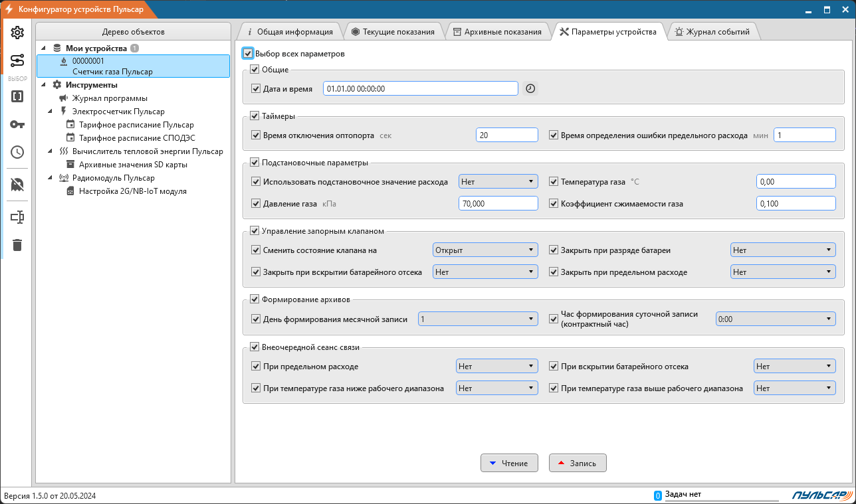This screenshot has width=856, height=504.
Task: Uncheck the Общие group checkbox
Action: 255,70
